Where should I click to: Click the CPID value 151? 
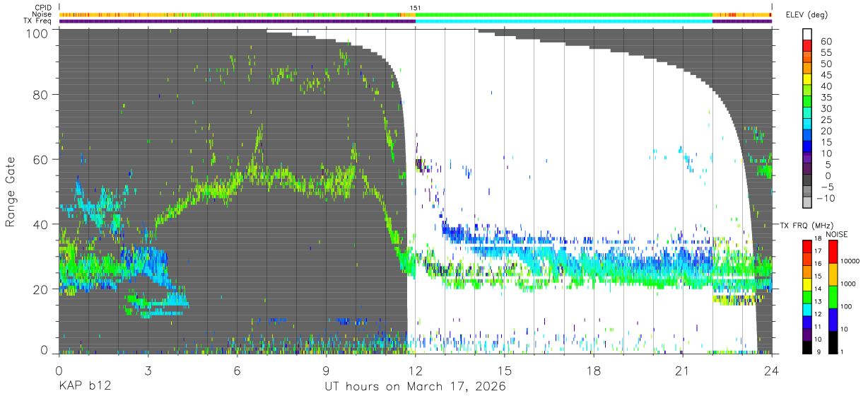[416, 8]
